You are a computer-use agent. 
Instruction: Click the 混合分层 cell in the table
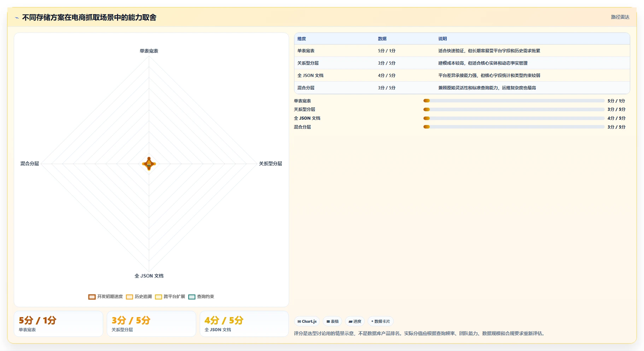(306, 88)
